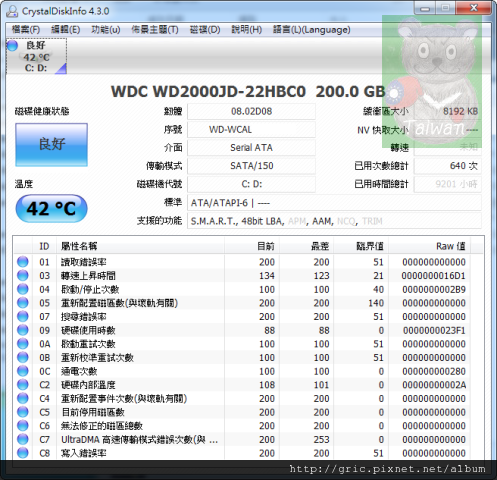
Task: Minimize the CrystalDiskInfo window
Action: pos(425,8)
